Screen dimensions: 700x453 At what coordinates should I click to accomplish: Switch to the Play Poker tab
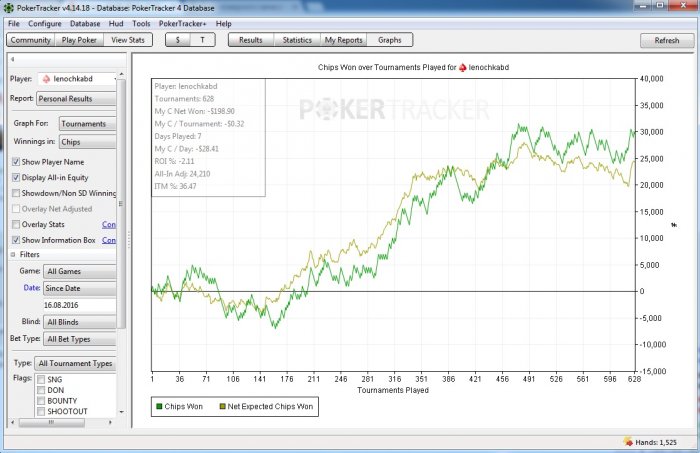point(79,40)
